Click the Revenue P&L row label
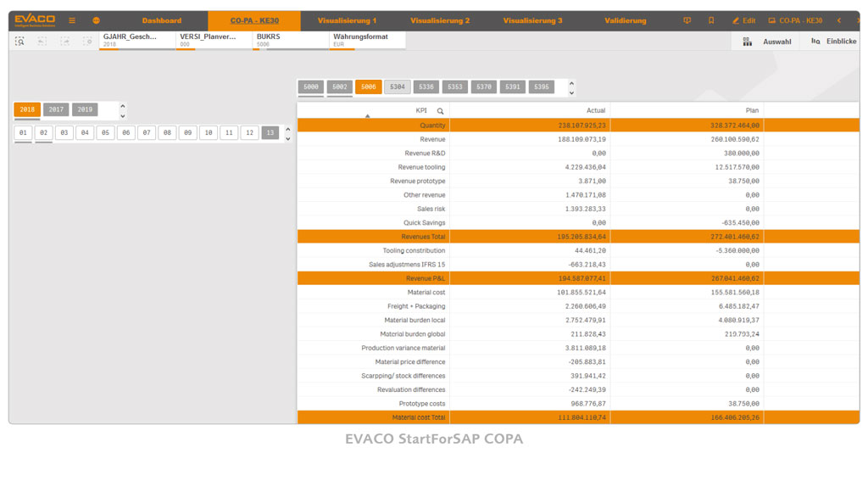The image size is (868, 481). pos(426,279)
